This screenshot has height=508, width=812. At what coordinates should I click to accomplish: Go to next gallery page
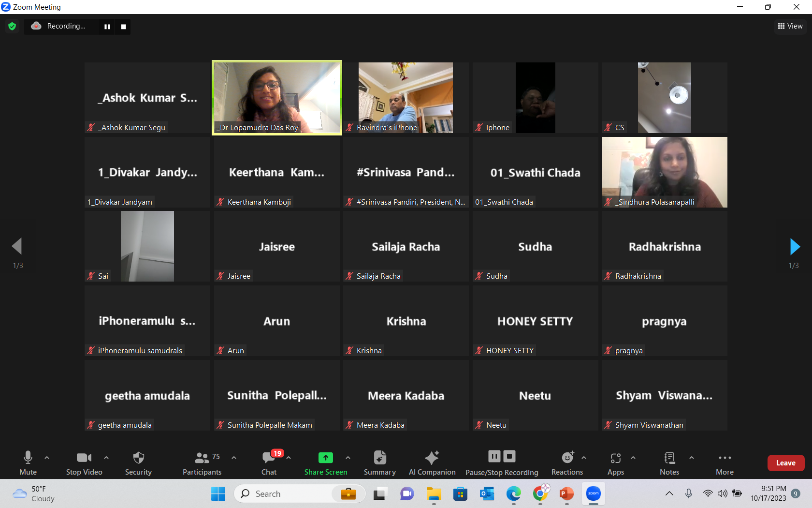point(794,247)
